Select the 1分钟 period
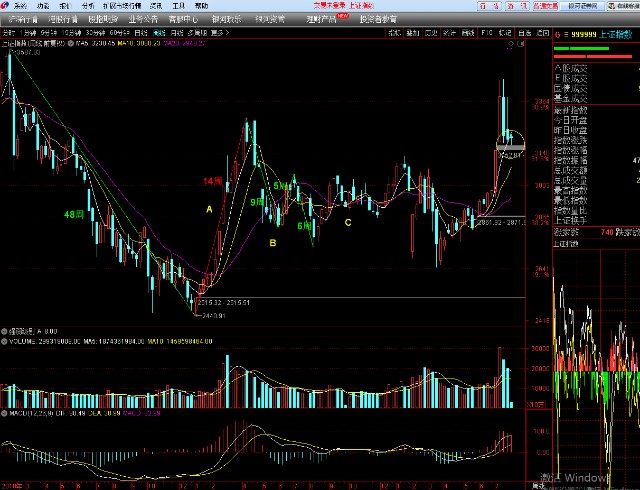The height and width of the screenshot is (490, 640). pos(28,33)
